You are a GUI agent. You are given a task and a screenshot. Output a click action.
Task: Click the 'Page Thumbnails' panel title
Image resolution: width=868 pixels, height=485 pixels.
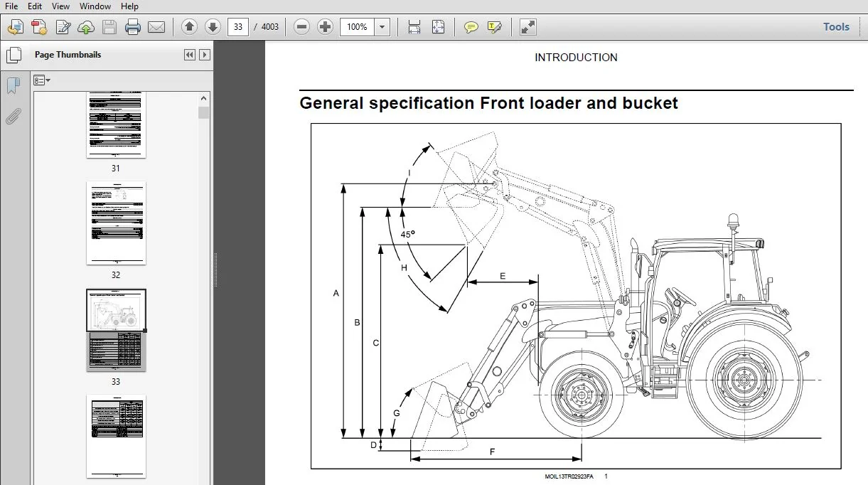(68, 55)
